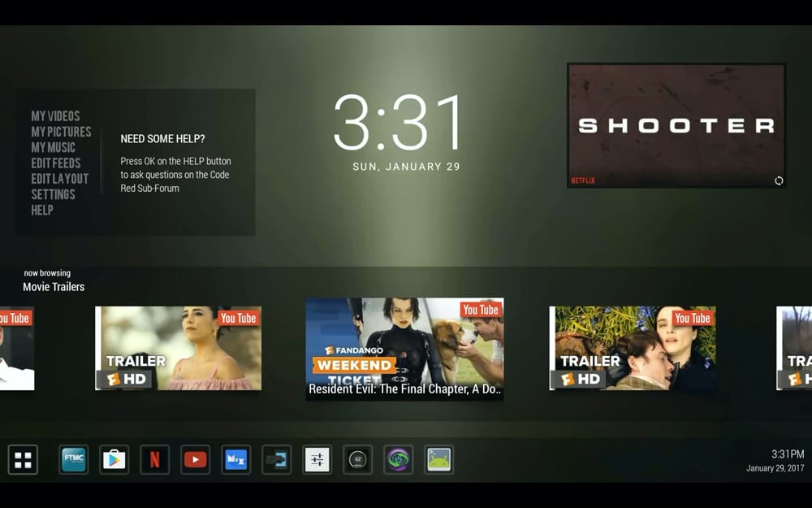Open the round gauge app icon
Viewport: 812px width, 508px height.
tap(358, 459)
